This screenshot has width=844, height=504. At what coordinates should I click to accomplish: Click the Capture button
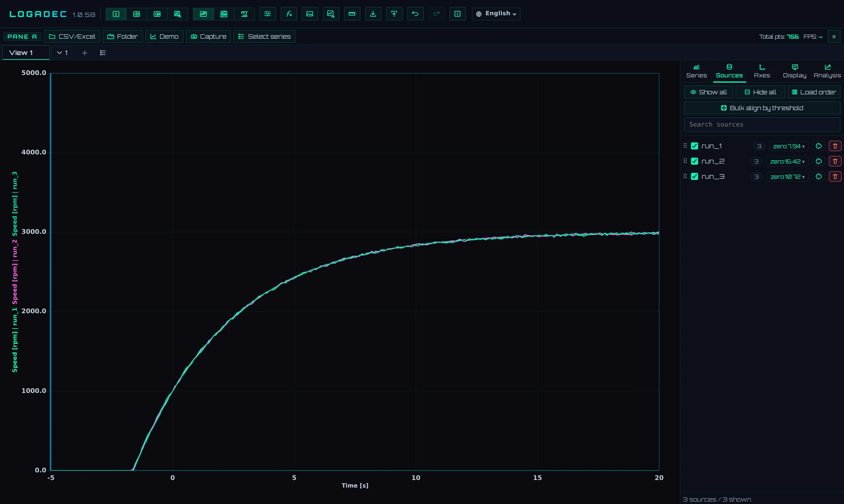point(208,37)
